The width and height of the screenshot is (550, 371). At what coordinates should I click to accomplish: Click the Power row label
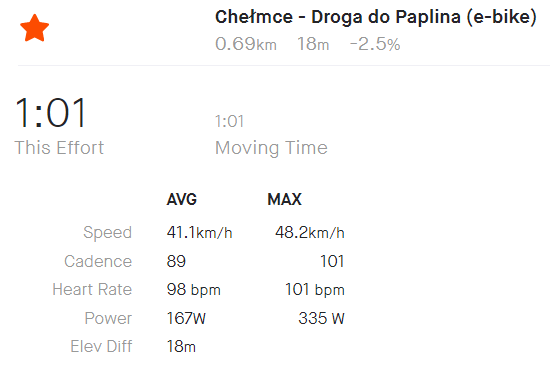tap(108, 318)
